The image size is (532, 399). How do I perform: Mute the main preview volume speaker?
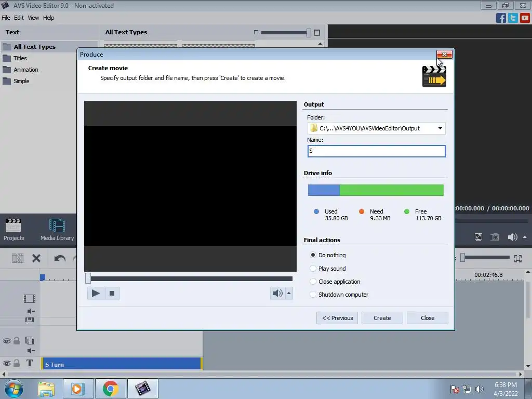click(512, 237)
